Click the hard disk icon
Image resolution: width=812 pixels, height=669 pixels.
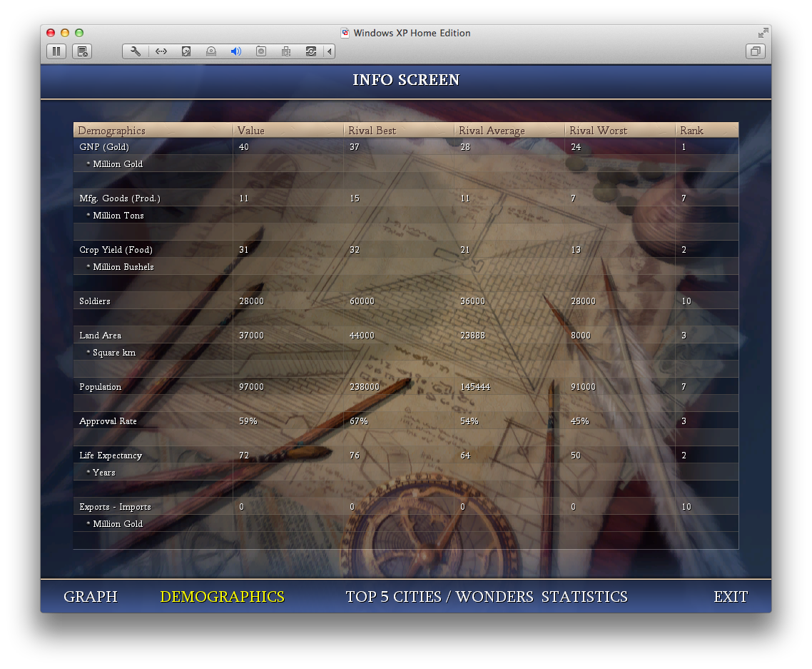[x=186, y=51]
